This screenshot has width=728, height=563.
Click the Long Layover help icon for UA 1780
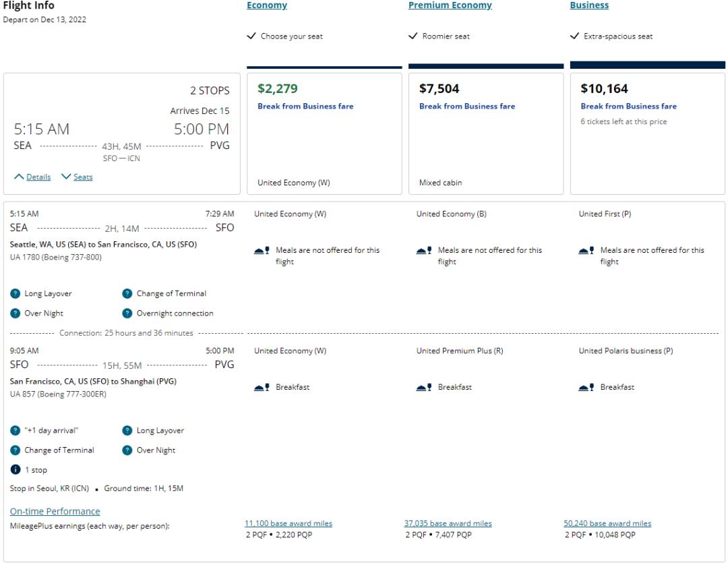tap(15, 293)
